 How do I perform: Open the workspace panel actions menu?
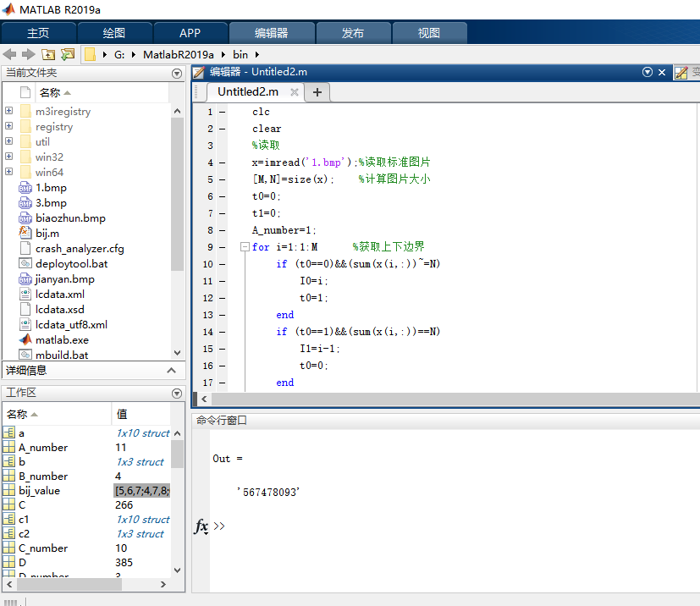click(x=177, y=394)
